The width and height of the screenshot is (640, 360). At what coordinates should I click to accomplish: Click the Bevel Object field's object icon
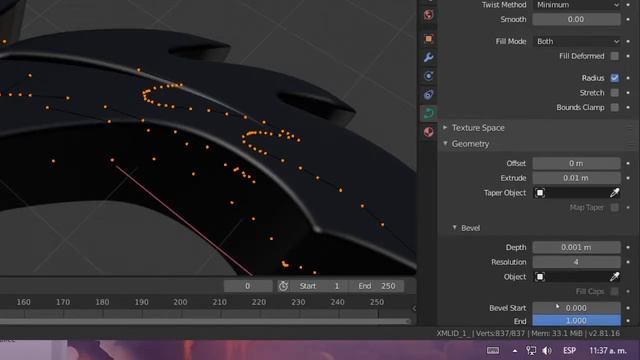(540, 277)
